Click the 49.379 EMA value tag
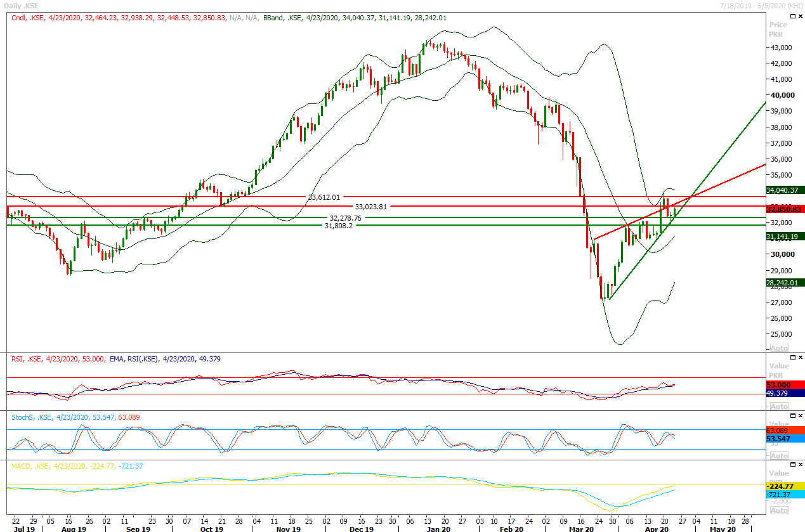This screenshot has height=532, width=805. pos(785,393)
